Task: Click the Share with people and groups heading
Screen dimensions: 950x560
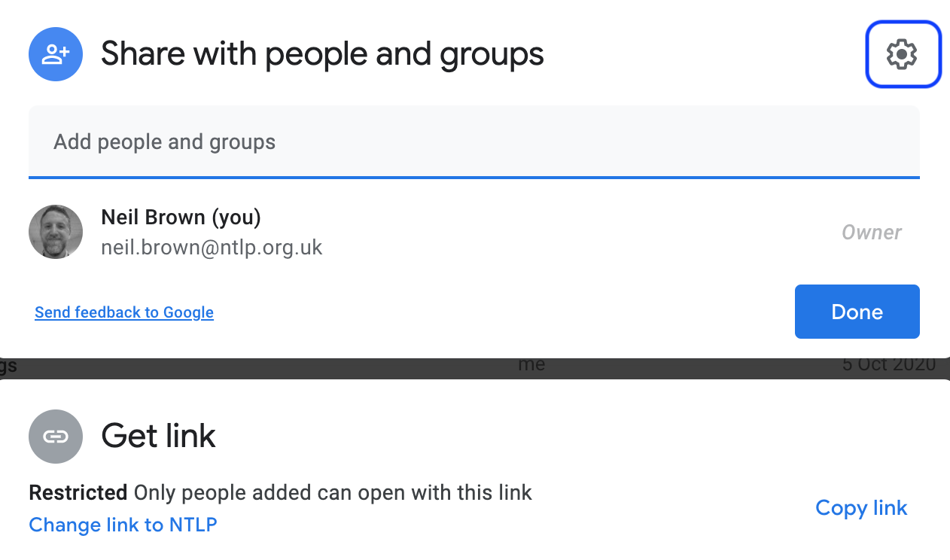Action: [x=322, y=54]
